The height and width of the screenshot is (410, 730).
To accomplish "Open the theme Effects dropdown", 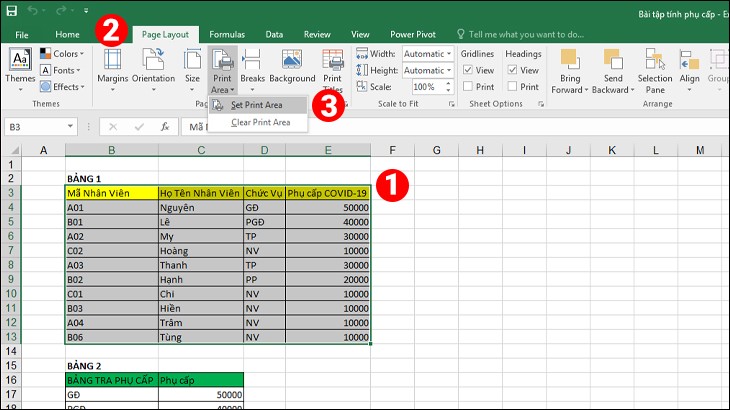I will pos(62,87).
